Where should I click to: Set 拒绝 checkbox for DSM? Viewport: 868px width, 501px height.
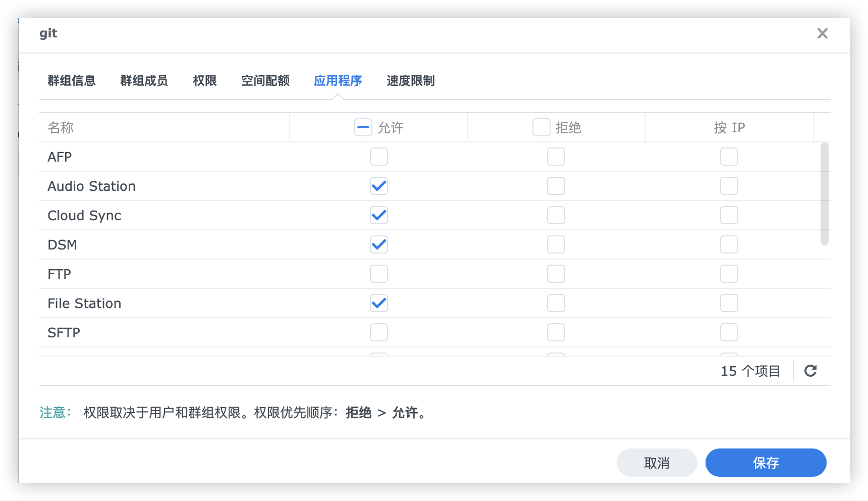coord(556,244)
